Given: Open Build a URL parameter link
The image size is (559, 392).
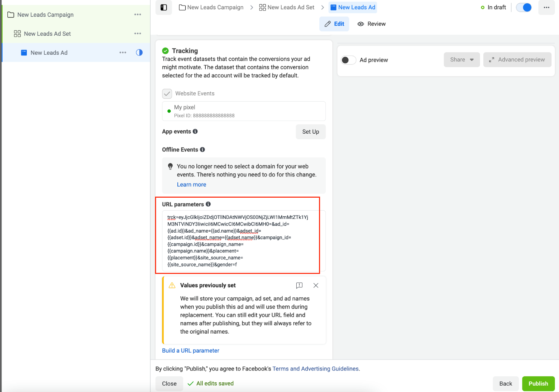Looking at the screenshot, I should click(x=190, y=351).
